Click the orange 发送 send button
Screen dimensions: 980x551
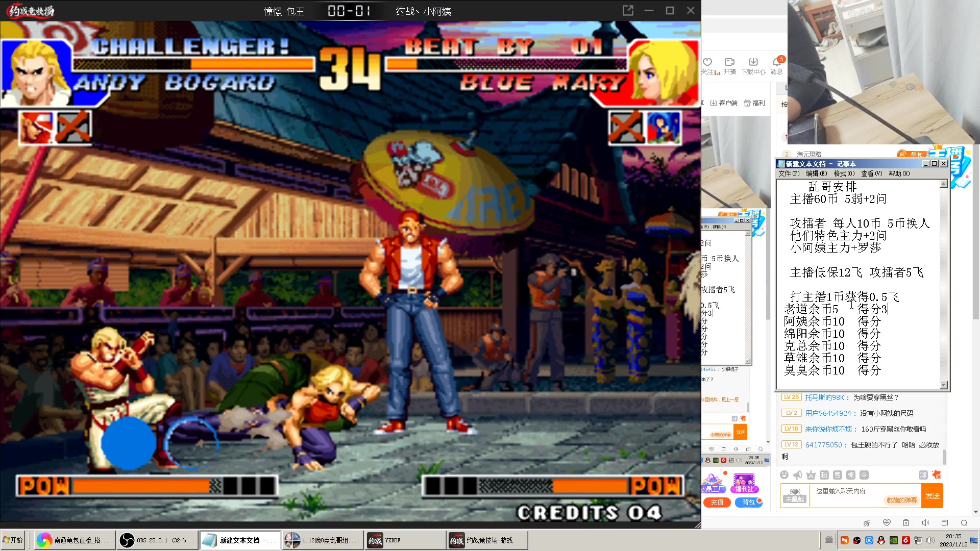point(933,496)
